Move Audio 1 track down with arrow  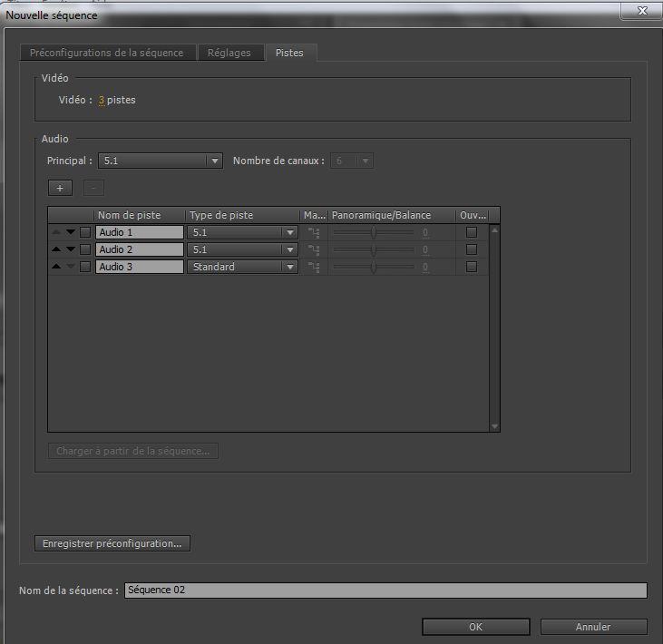click(x=71, y=232)
